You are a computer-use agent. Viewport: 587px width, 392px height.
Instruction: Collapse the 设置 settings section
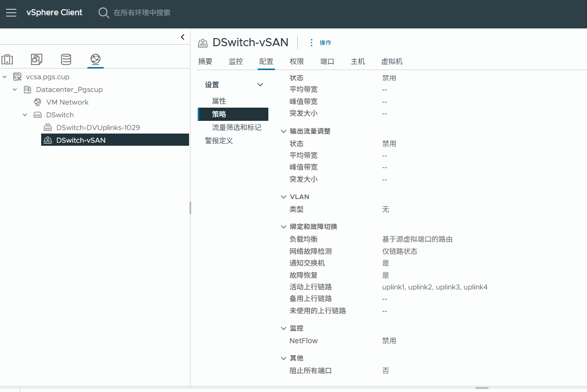coord(260,85)
